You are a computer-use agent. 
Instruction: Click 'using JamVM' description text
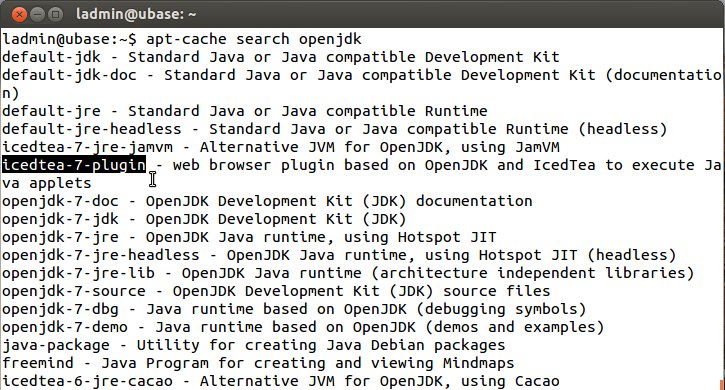[x=510, y=148]
